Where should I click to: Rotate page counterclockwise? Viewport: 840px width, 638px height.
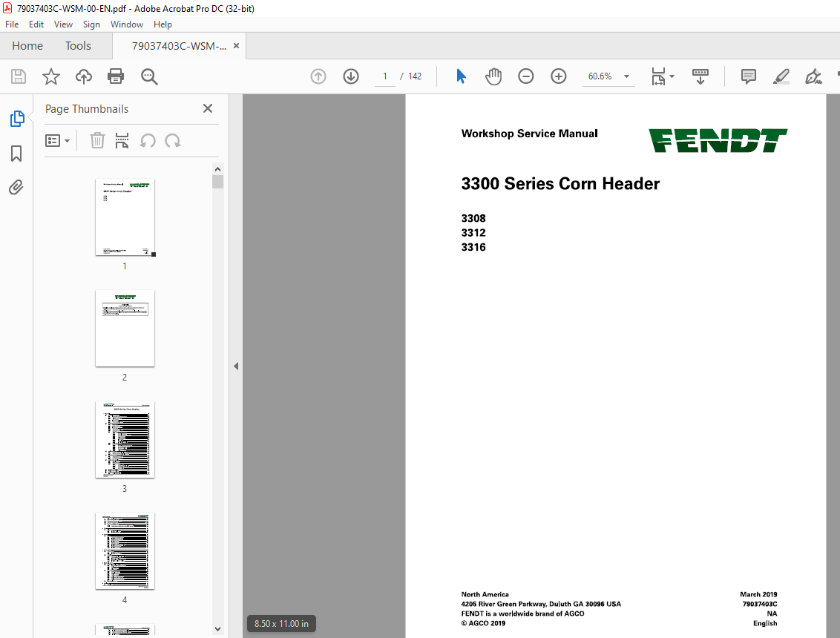(148, 141)
